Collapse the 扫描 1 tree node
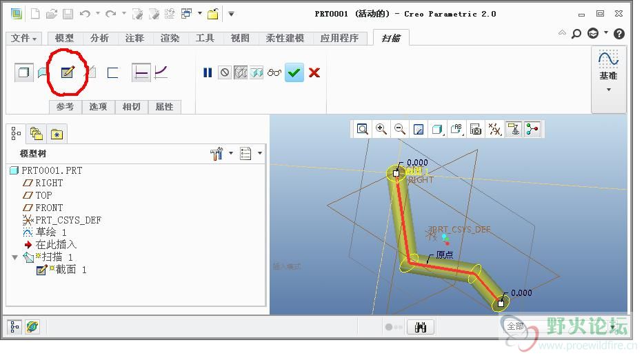 pos(14,258)
